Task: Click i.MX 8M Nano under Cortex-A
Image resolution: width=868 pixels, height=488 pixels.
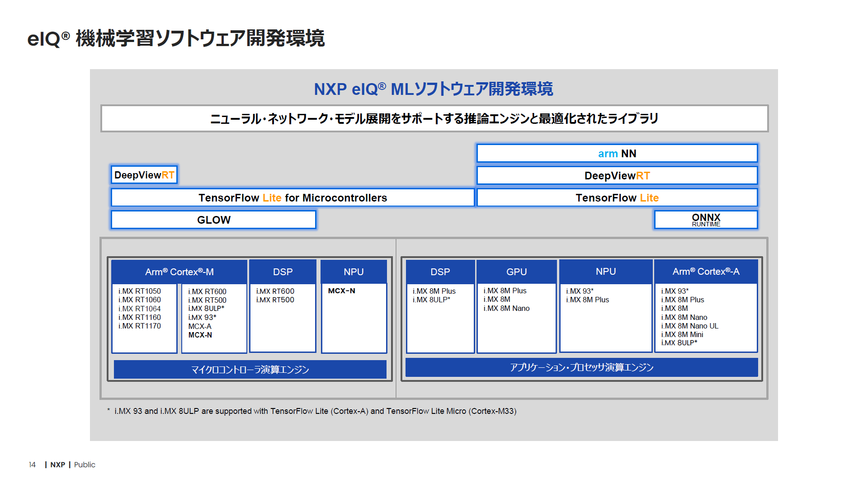Action: 684,317
